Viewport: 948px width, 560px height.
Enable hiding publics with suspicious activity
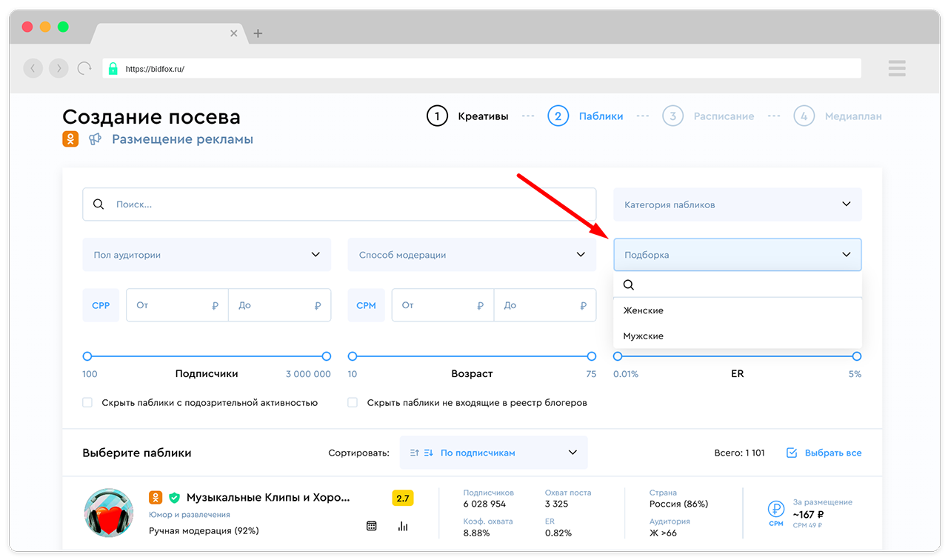click(x=87, y=402)
